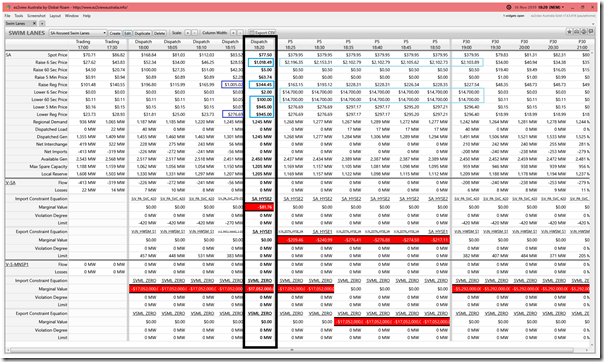Viewport: 604px width, 362px height.
Task: Increase Scale with the plus button
Action: [188, 33]
